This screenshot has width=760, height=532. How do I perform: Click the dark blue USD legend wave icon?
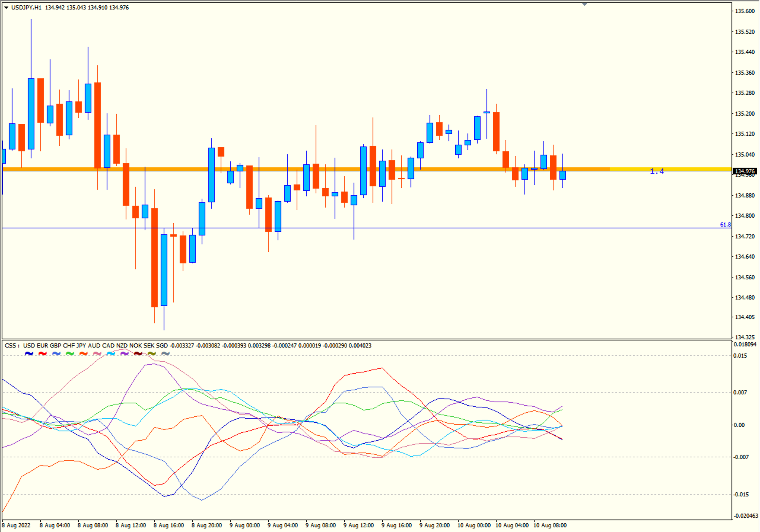pos(29,354)
